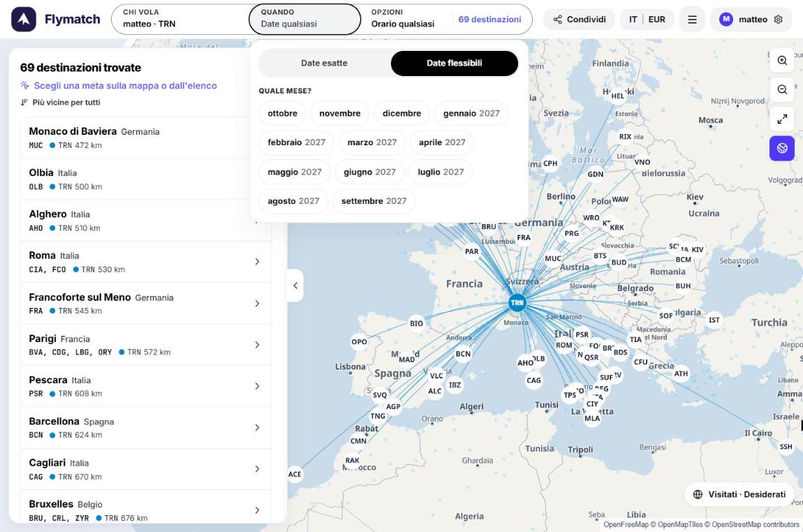Click the Flymatch logo icon
Screen dimensions: 803x532
[24, 20]
